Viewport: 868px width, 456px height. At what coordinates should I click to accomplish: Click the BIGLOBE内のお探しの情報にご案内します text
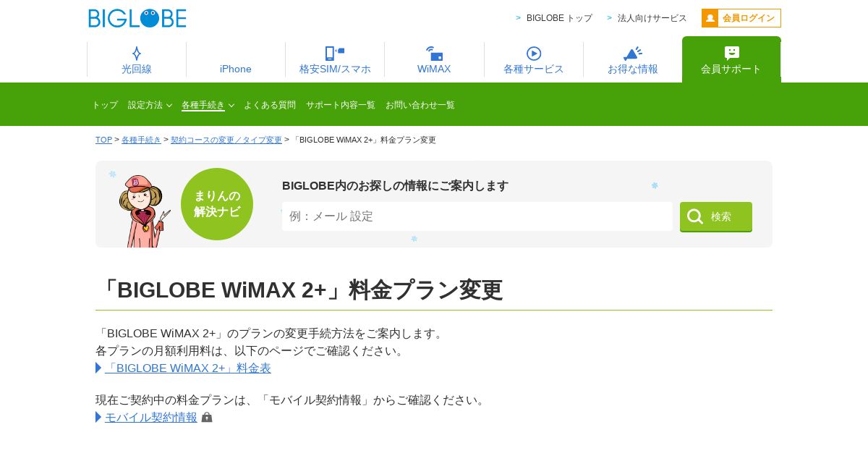(x=395, y=186)
